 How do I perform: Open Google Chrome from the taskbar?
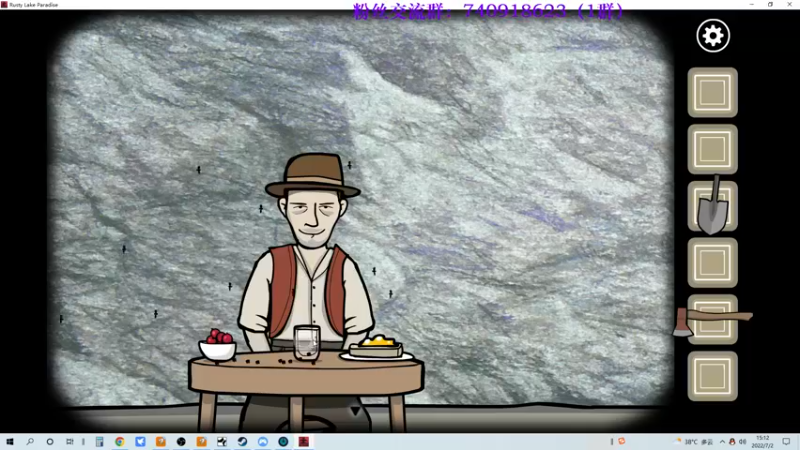119,442
